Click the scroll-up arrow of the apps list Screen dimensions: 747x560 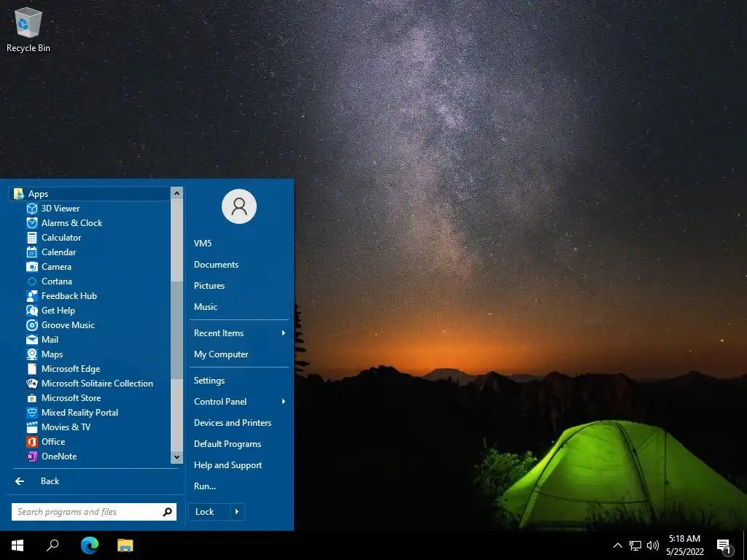177,192
